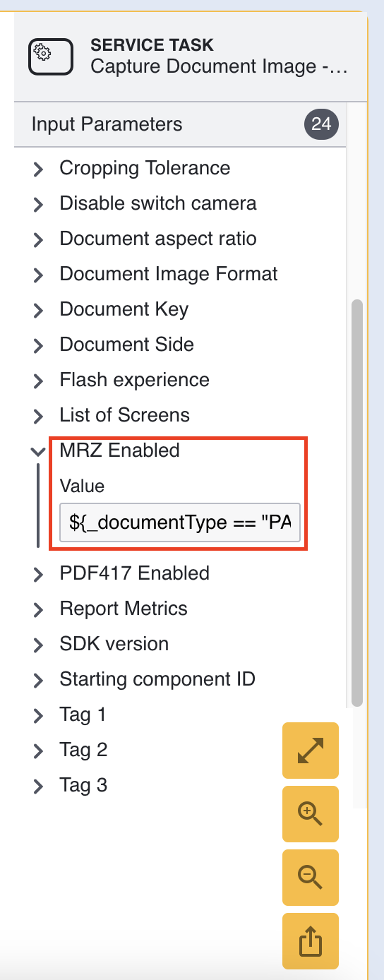Click the export share icon button
This screenshot has width=384, height=980.
pos(311,941)
